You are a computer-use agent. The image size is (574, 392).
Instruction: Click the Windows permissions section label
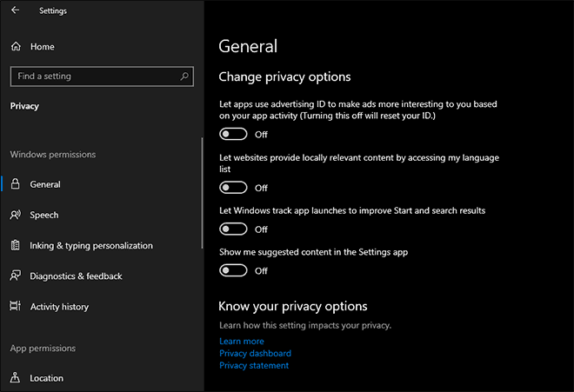(53, 155)
